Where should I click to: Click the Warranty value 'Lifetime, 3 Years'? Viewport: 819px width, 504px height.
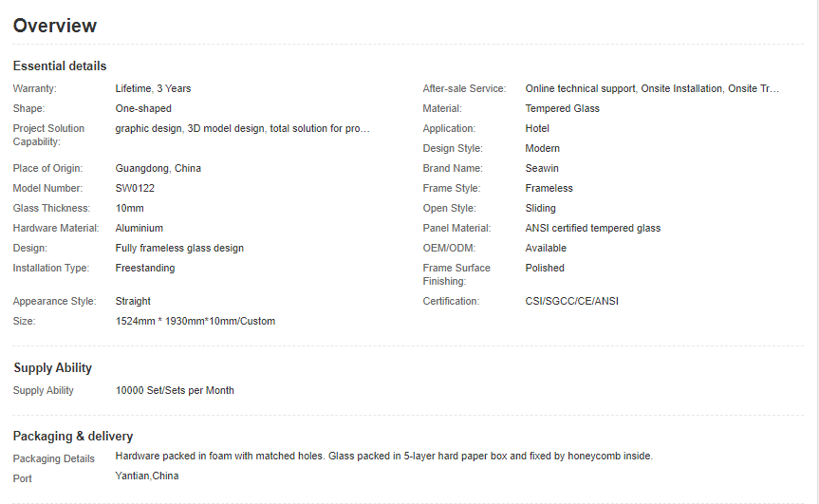pyautogui.click(x=153, y=88)
